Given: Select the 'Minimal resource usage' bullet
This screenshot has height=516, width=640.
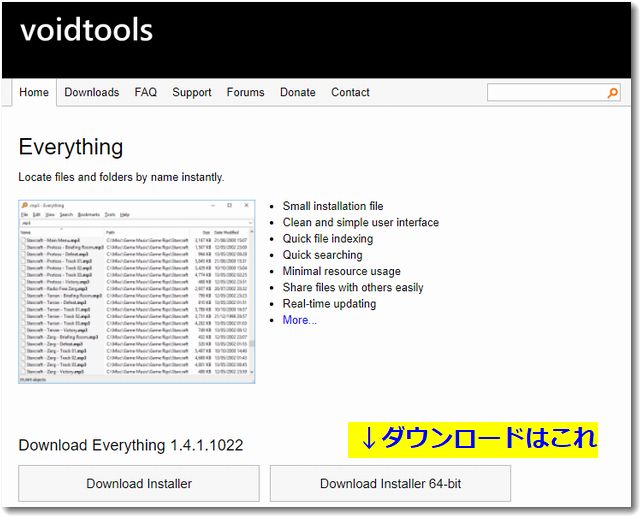Looking at the screenshot, I should (x=341, y=271).
